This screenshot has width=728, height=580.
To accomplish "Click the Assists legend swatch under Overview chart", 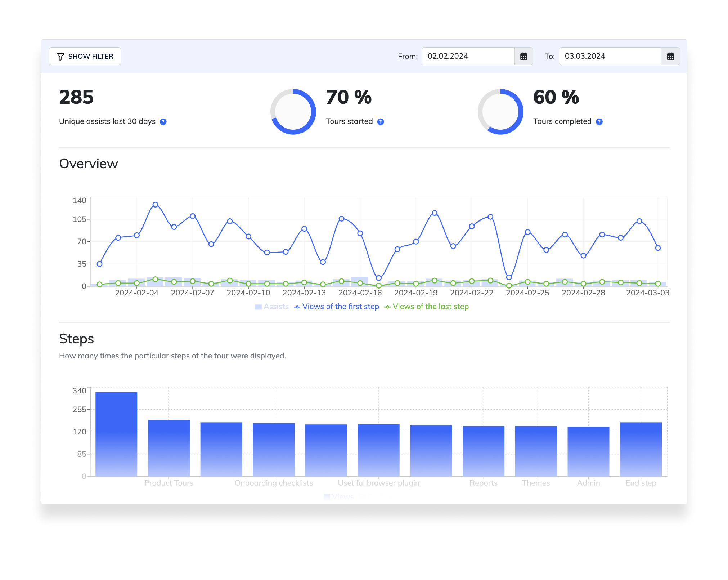I will point(258,307).
